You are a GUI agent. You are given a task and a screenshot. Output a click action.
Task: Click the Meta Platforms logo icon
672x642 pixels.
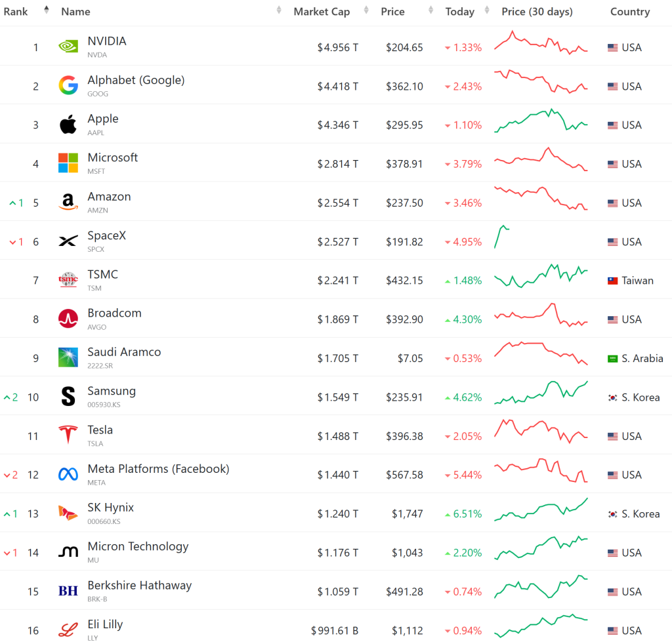[68, 474]
